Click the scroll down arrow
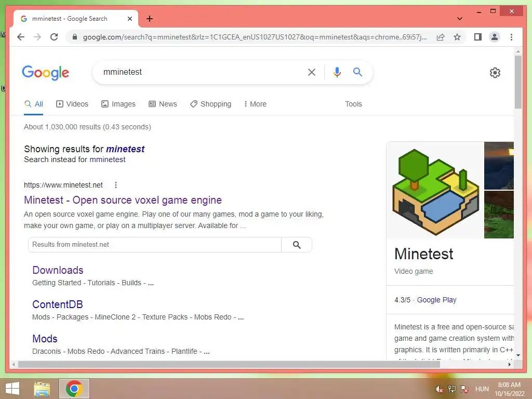Viewport: 532px width, 399px height. 518,355
